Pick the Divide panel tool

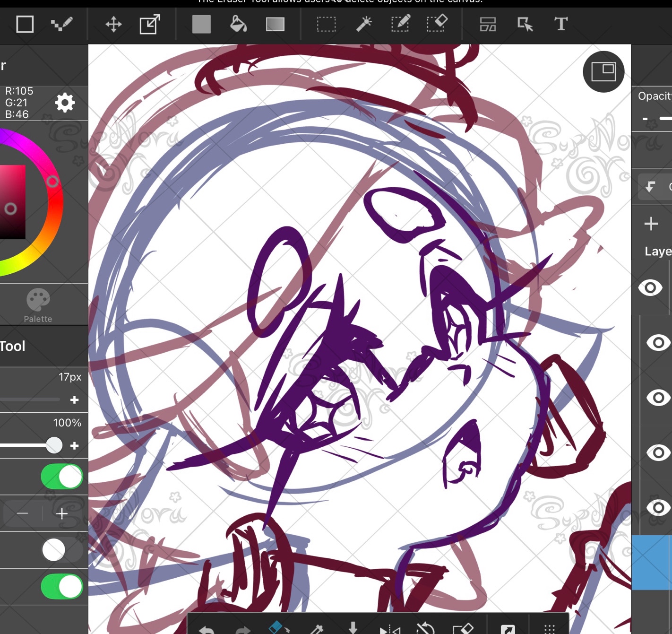488,24
